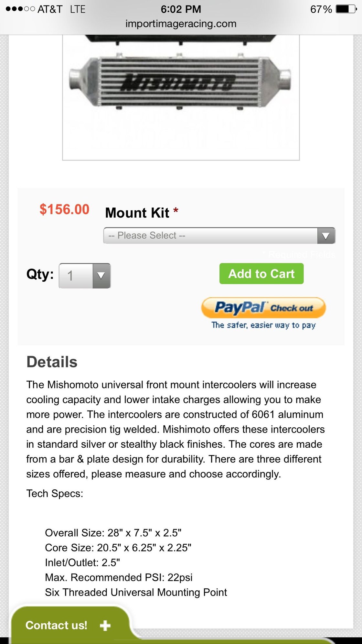Expand the Contact us! tab

(x=56, y=626)
